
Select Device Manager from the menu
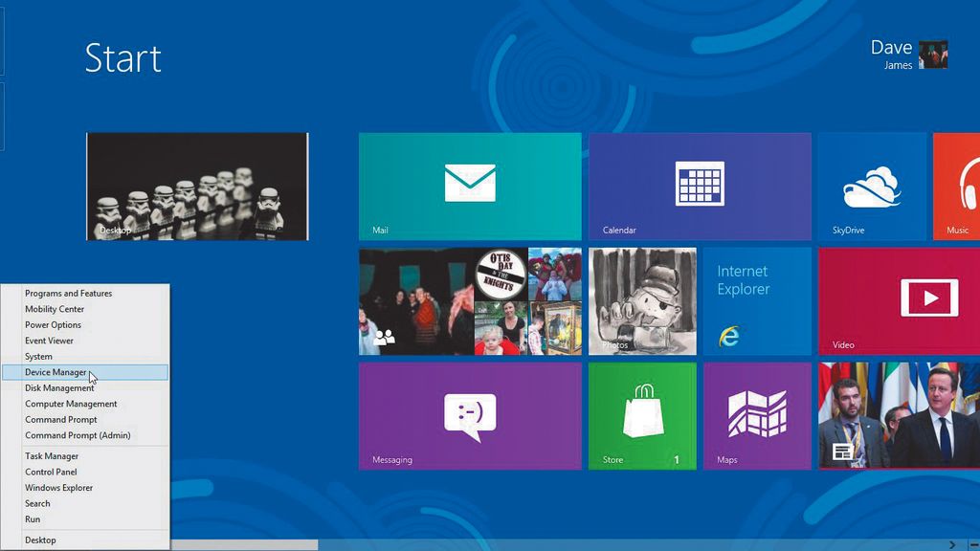tap(56, 372)
